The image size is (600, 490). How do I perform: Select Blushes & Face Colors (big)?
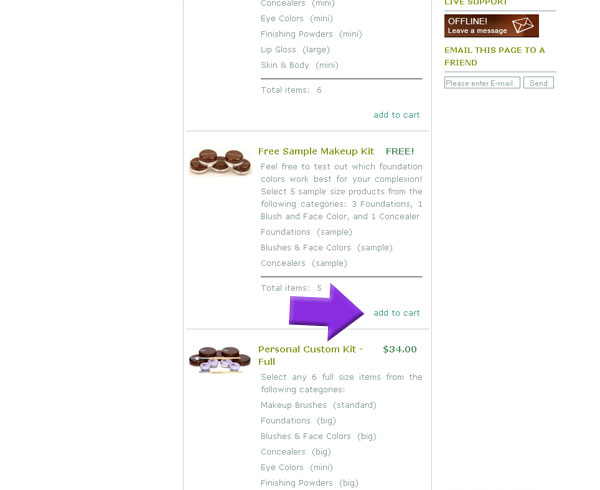(x=318, y=436)
